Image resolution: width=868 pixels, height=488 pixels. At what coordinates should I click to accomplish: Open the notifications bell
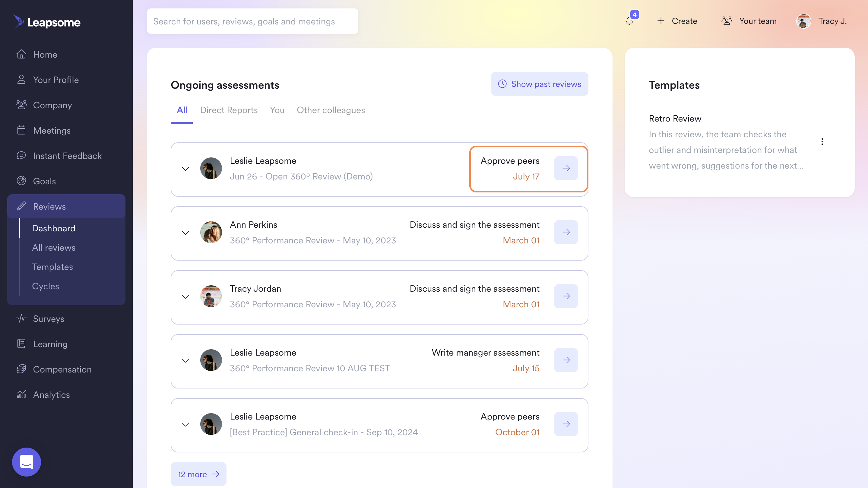click(629, 21)
